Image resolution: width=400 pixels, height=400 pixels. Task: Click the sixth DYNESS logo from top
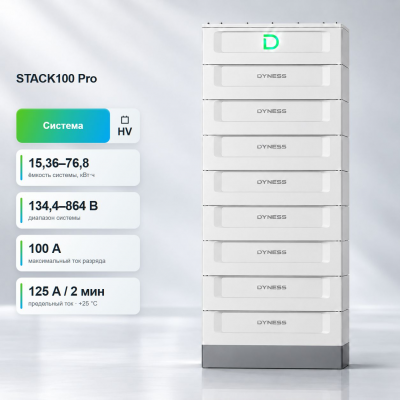point(271,252)
